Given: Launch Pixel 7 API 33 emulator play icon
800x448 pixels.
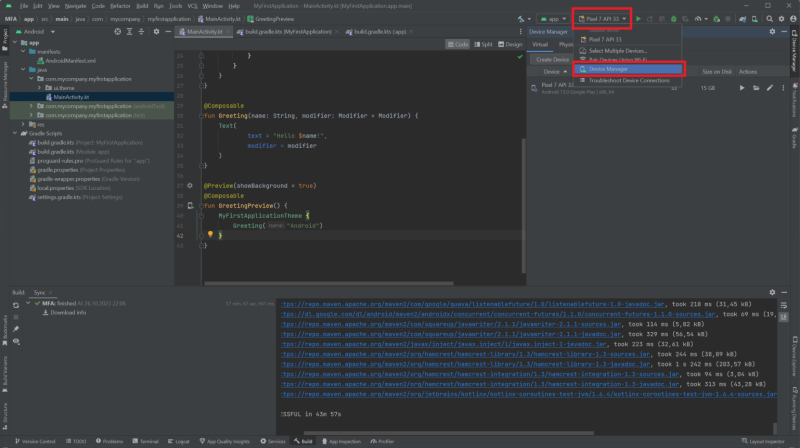Looking at the screenshot, I should [742, 88].
